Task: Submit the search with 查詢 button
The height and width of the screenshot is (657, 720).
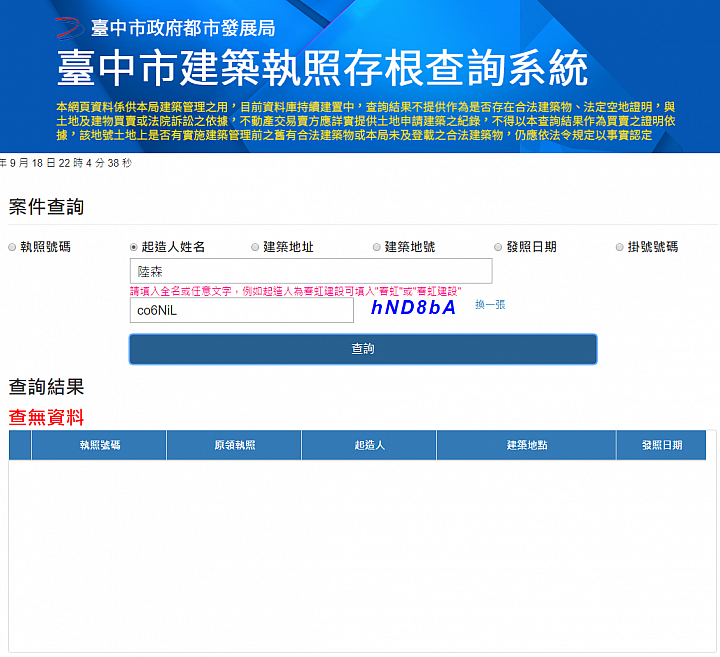Action: (363, 349)
